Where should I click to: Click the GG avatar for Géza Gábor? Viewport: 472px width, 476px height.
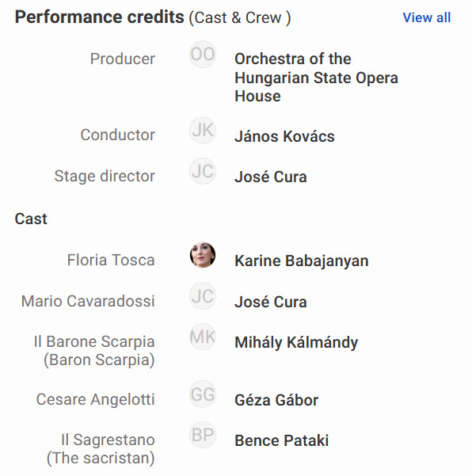(203, 394)
